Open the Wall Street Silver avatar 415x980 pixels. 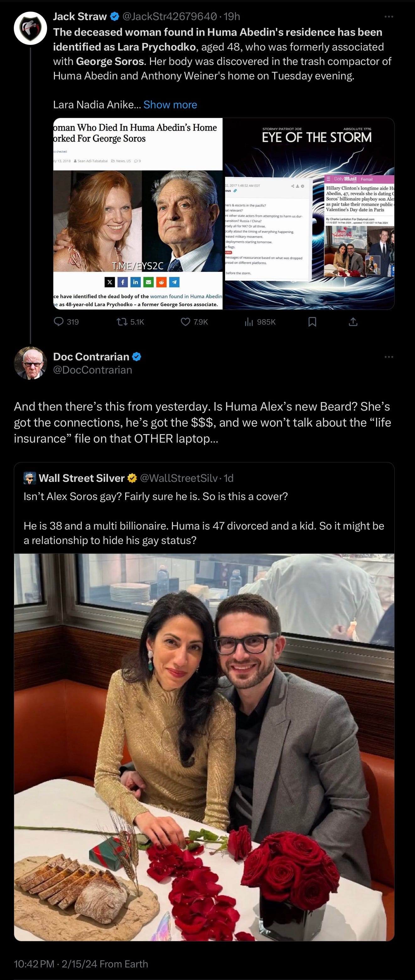(x=30, y=478)
